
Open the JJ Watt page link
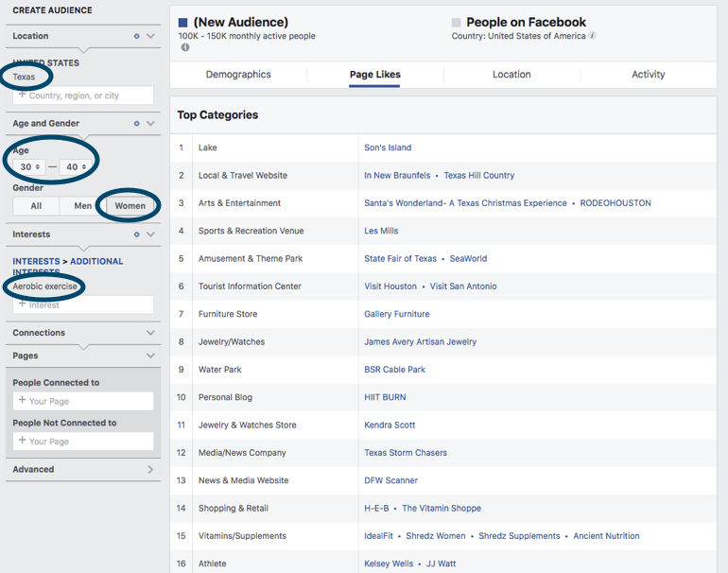pos(442,564)
